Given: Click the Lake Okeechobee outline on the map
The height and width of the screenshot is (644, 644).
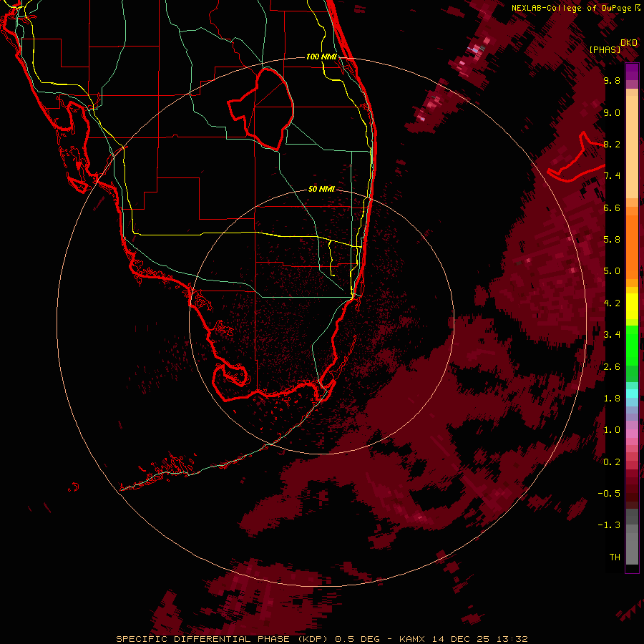Looking at the screenshot, I should pos(262,109).
